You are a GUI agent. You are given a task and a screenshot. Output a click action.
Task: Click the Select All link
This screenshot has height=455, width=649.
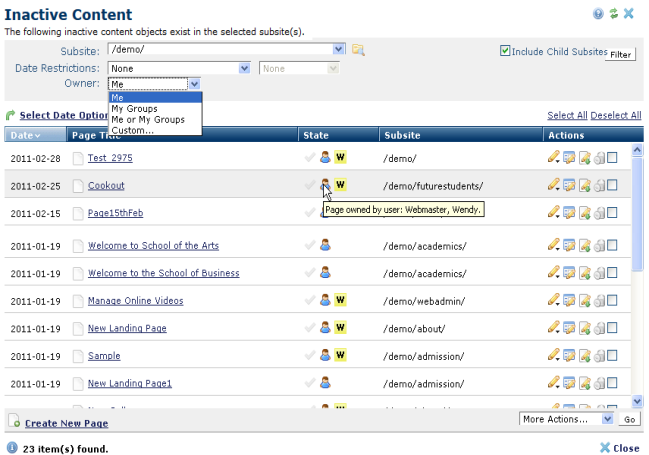(567, 115)
